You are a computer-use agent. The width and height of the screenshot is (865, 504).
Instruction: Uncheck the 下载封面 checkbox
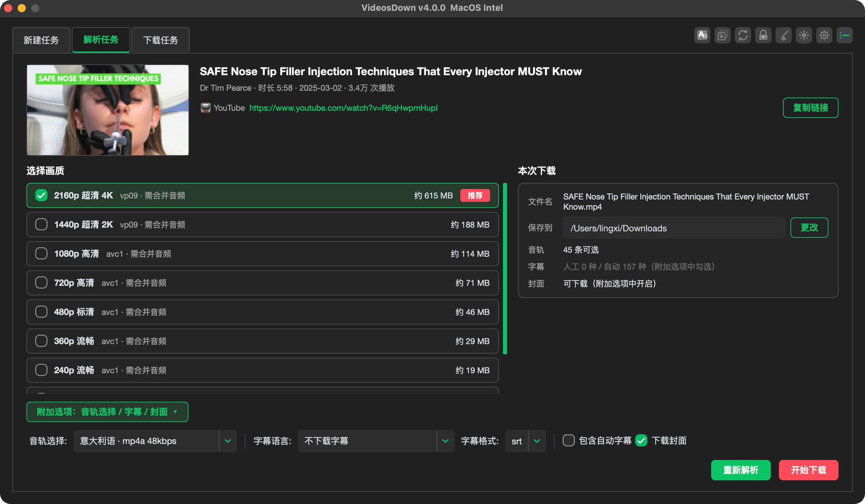click(641, 441)
